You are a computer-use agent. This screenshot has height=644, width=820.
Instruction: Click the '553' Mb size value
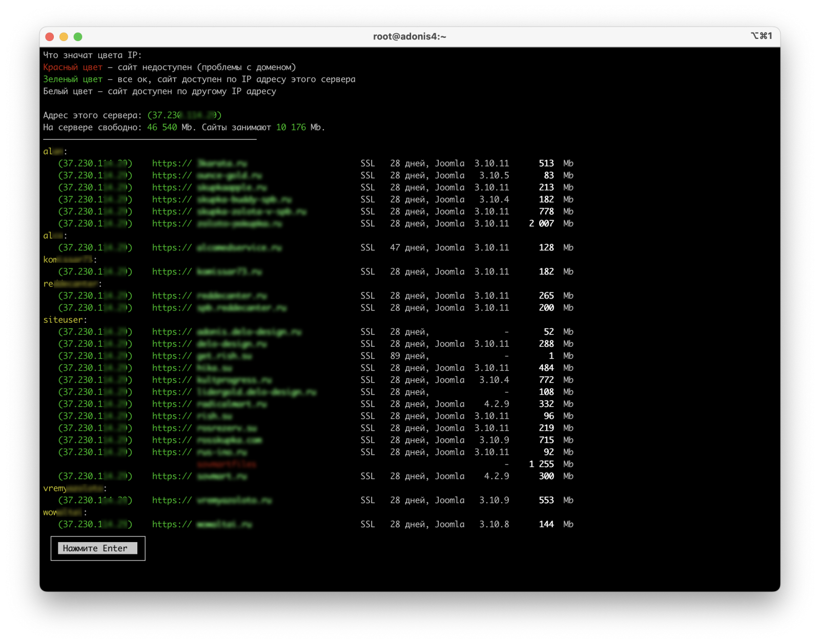(546, 501)
